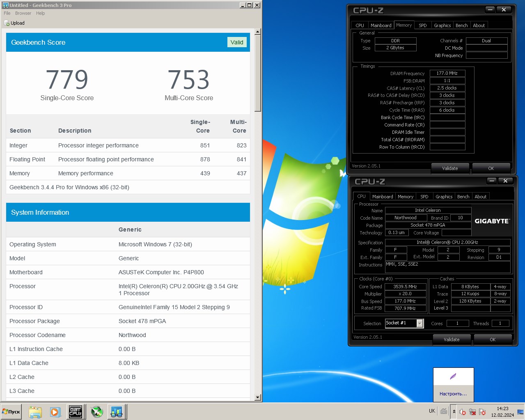Viewport: 525px width, 420px height.
Task: Switch to SPD tab in lower CPU-Z window
Action: pos(424,197)
